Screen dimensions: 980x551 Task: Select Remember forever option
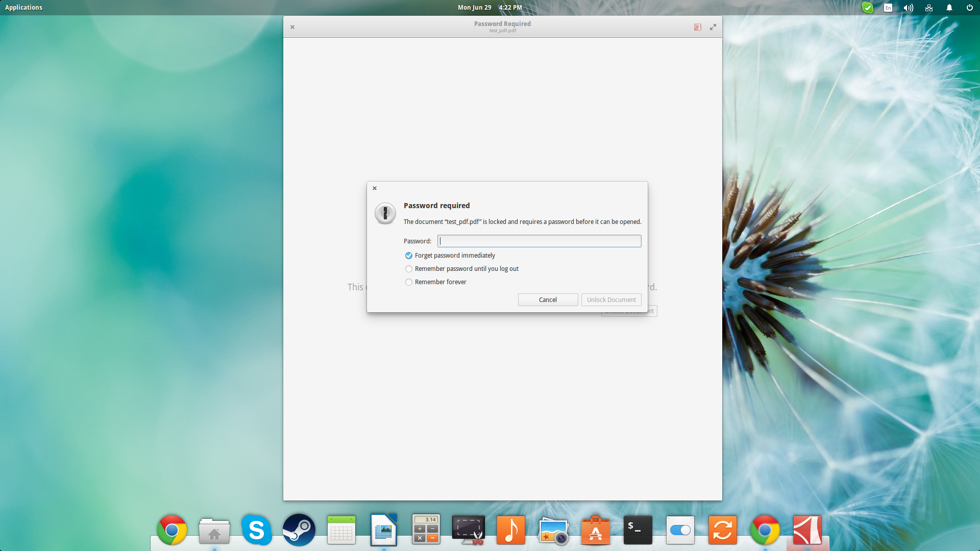(x=409, y=282)
